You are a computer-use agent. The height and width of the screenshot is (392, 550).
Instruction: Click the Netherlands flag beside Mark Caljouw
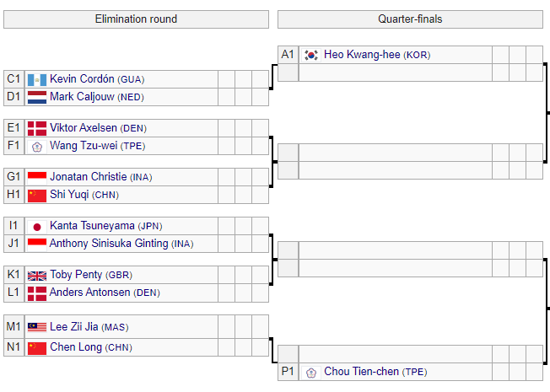click(36, 97)
